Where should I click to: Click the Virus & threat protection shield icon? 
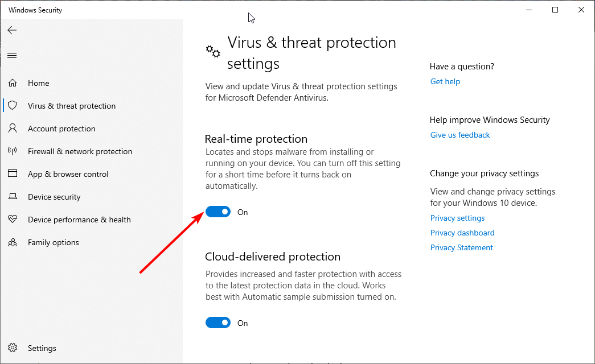coord(13,106)
